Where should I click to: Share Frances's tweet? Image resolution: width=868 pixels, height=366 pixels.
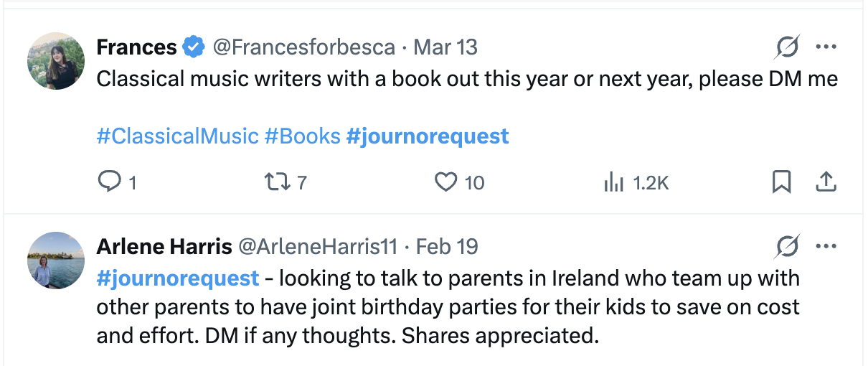tap(826, 182)
